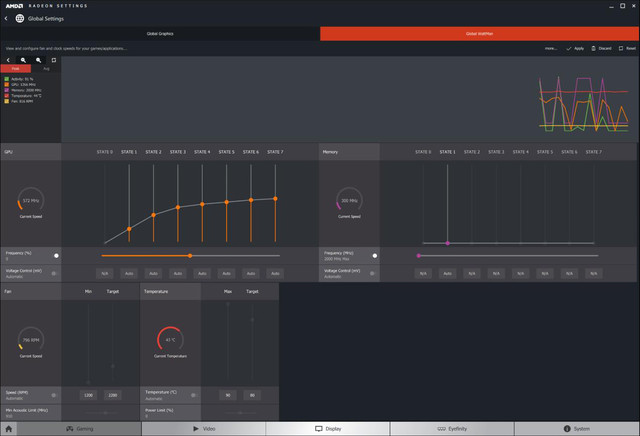Open the System section
The height and width of the screenshot is (436, 640).
(x=577, y=429)
